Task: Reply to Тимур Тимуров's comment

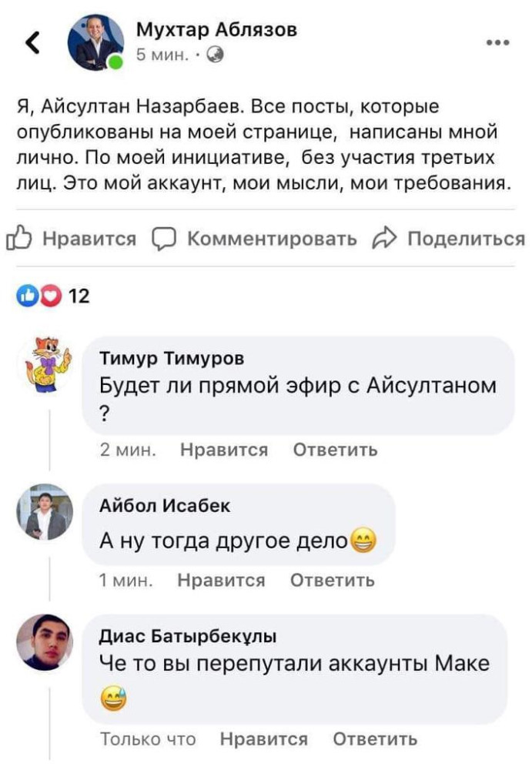Action: tap(336, 450)
